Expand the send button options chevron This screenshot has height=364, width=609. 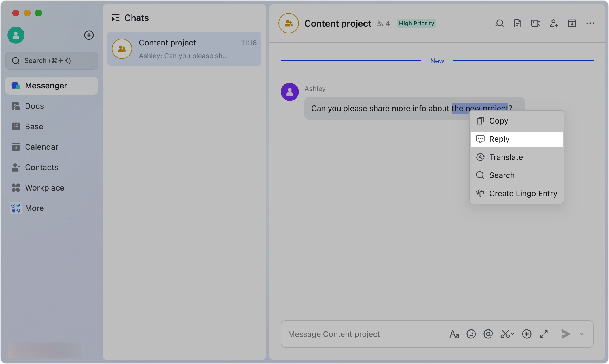pos(581,334)
